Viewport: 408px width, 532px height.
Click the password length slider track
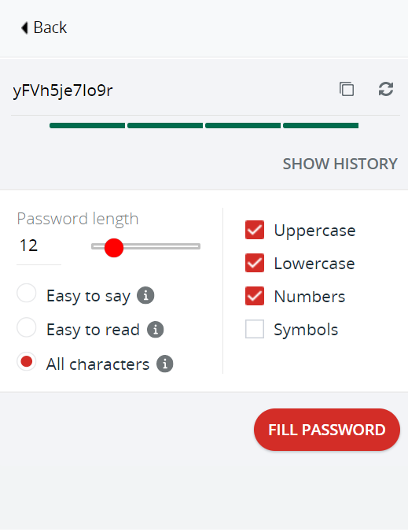tap(145, 246)
